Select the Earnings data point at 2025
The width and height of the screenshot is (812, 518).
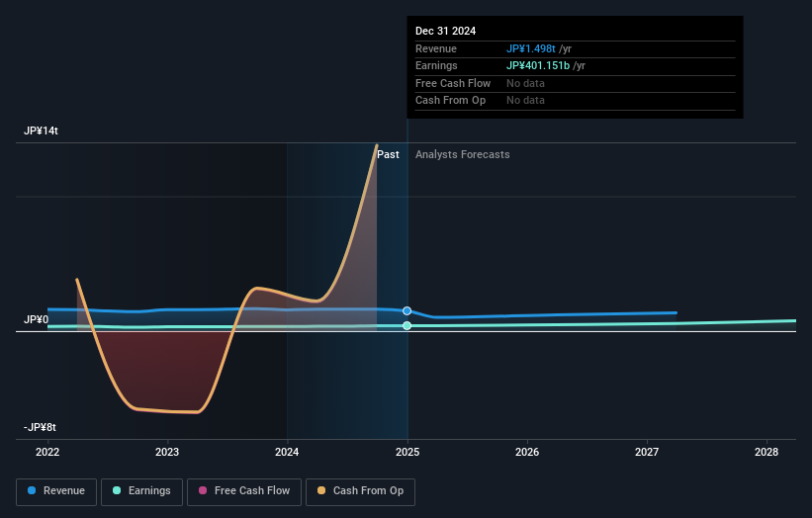tap(407, 325)
